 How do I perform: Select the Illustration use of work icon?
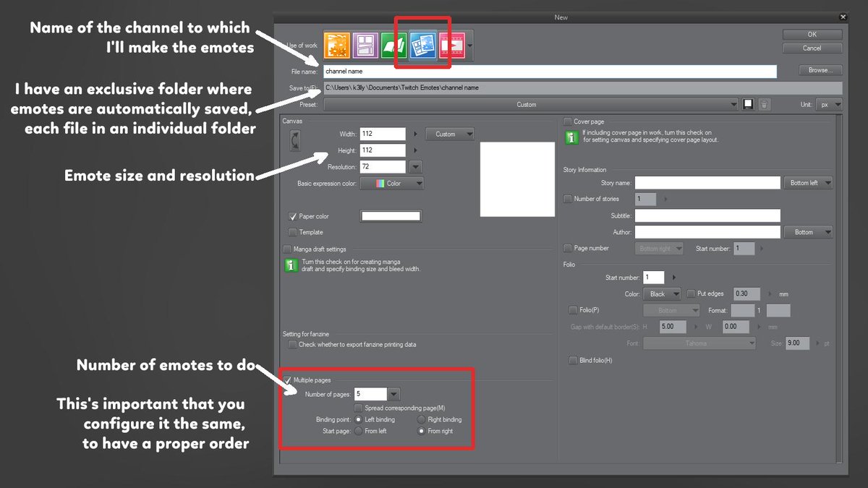[x=337, y=46]
